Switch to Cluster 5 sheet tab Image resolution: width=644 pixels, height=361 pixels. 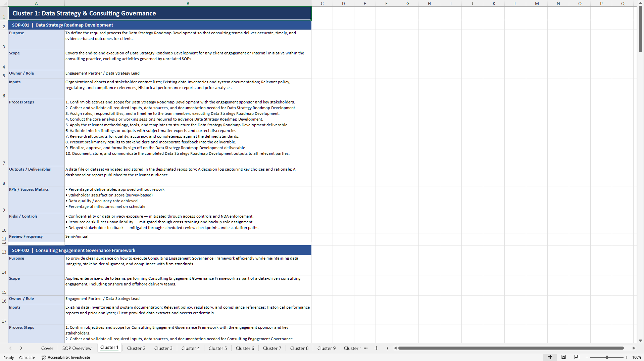pyautogui.click(x=218, y=348)
